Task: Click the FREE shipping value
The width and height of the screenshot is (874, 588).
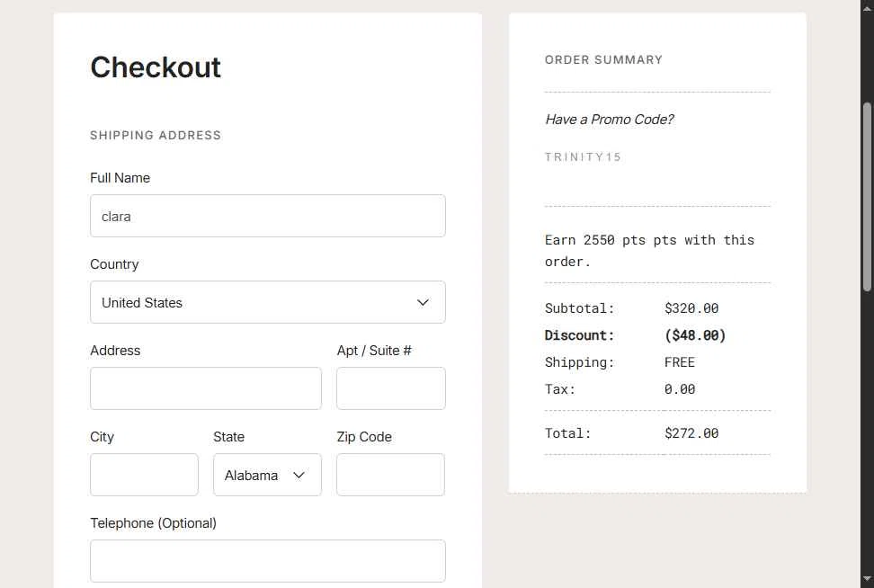Action: coord(680,362)
